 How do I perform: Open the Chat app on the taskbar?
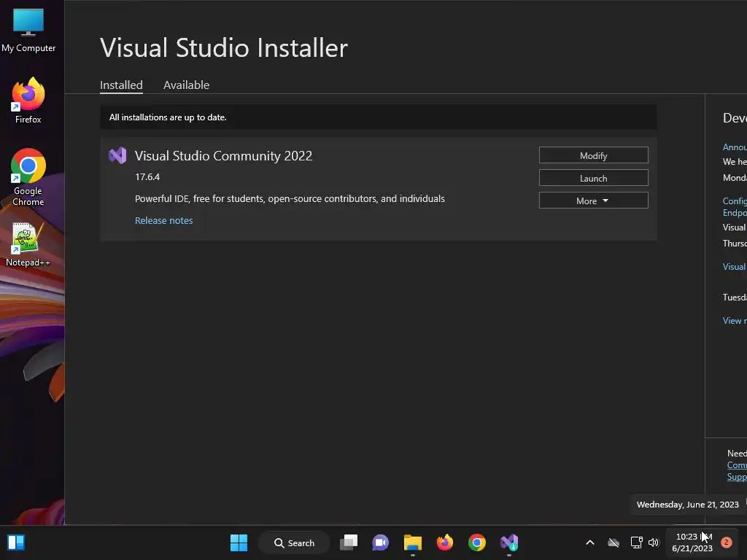point(381,542)
